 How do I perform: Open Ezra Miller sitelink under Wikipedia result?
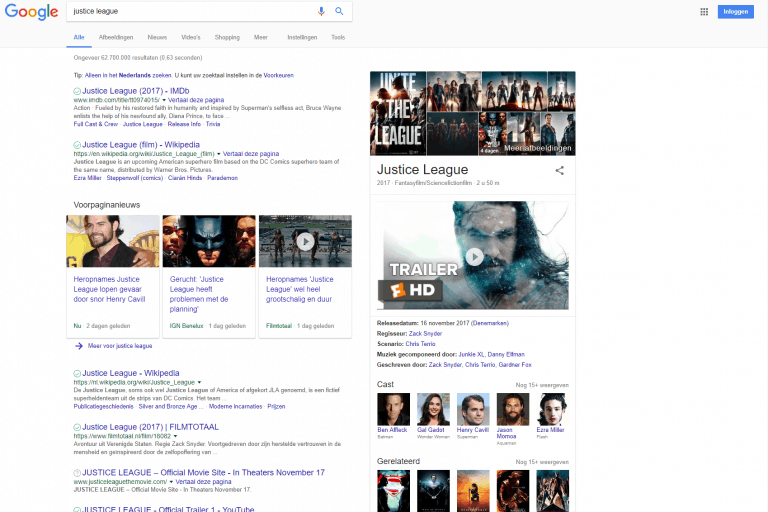(x=87, y=178)
